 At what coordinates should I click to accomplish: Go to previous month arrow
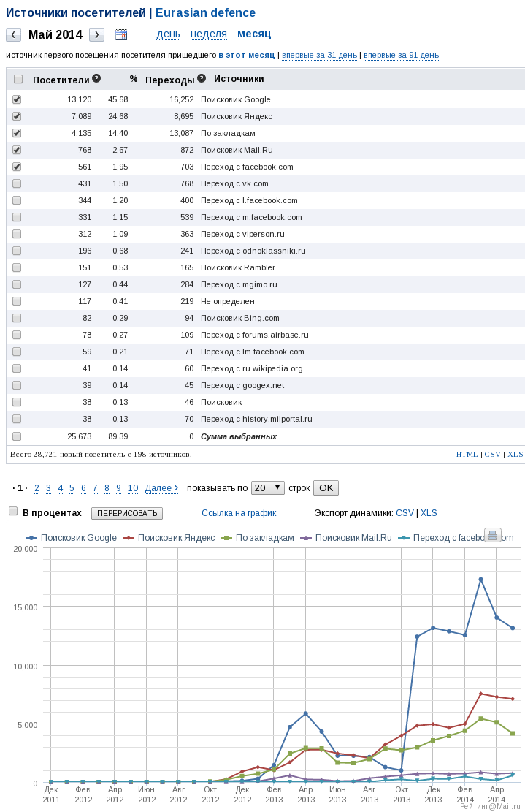pyautogui.click(x=13, y=34)
